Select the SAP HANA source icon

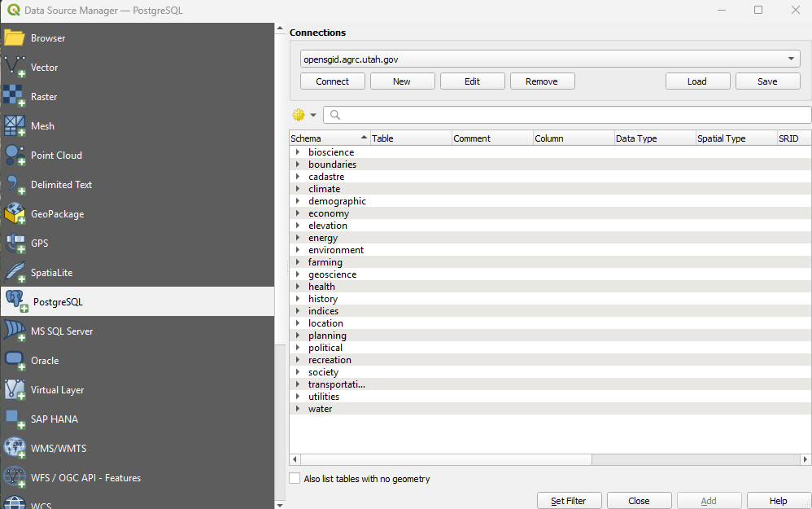(x=14, y=419)
